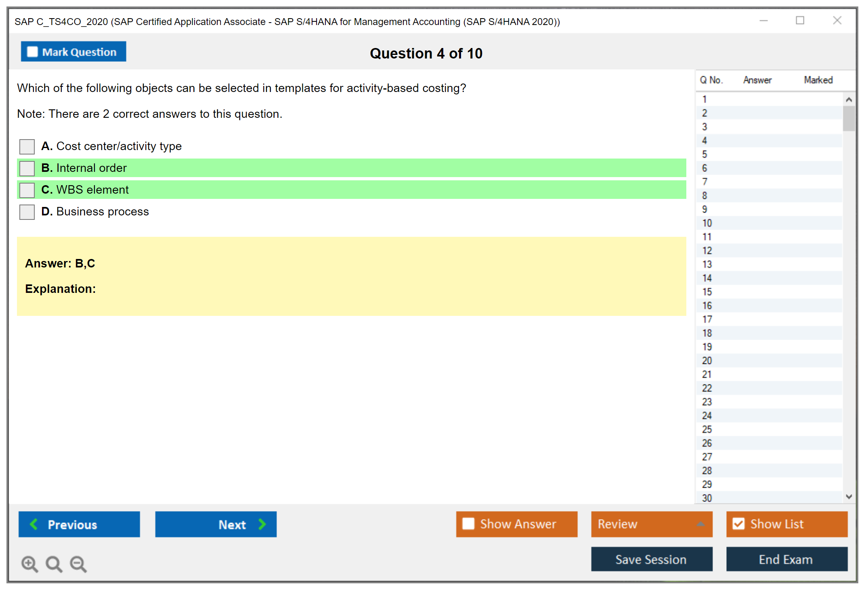Select question 10 in the list
This screenshot has width=868, height=593.
[x=707, y=223]
